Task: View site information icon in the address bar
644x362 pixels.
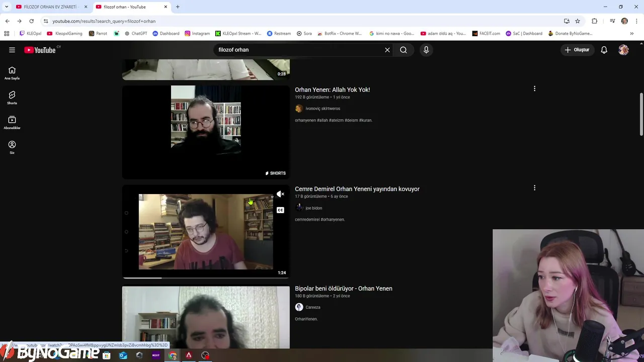Action: coord(46,21)
